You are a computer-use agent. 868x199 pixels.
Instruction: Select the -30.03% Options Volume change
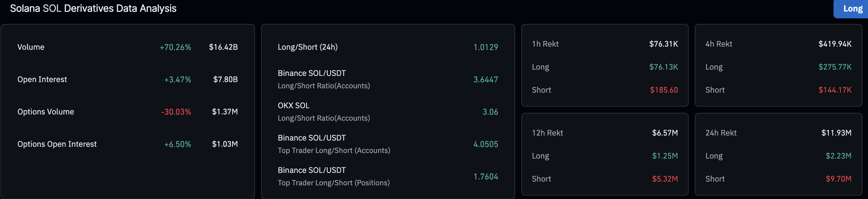tap(176, 112)
